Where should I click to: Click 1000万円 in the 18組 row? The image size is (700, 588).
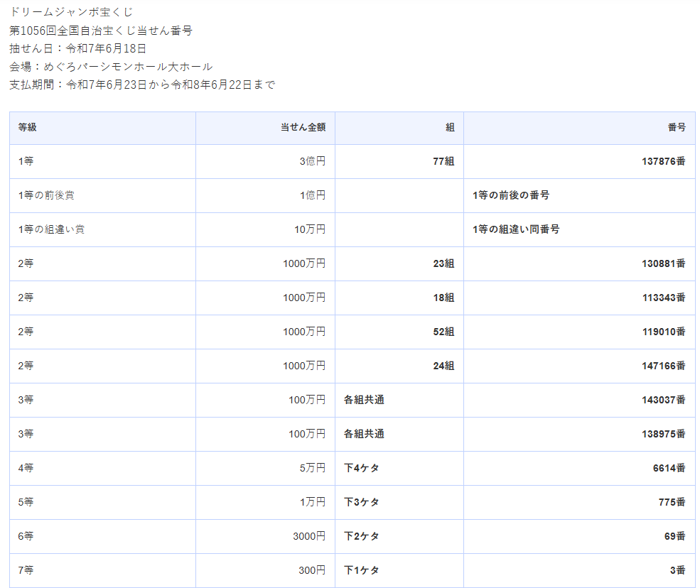pyautogui.click(x=304, y=298)
